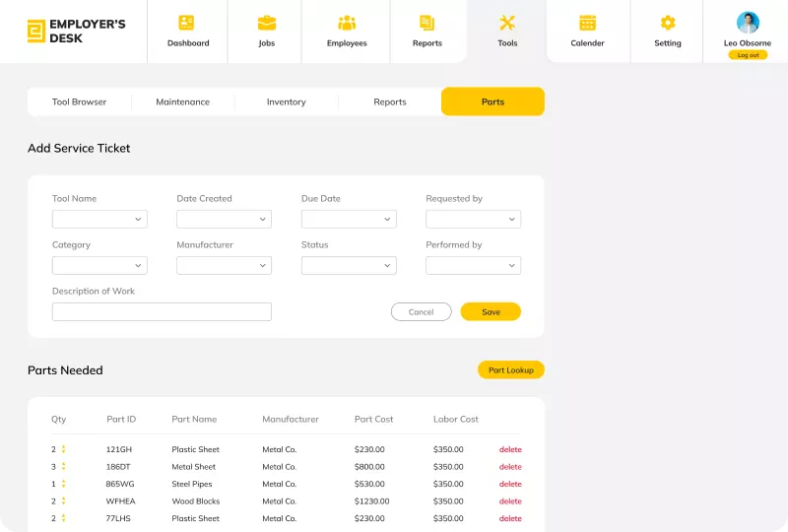Viewport: 788px width, 532px height.
Task: Open the Setting gear icon
Action: 668,23
